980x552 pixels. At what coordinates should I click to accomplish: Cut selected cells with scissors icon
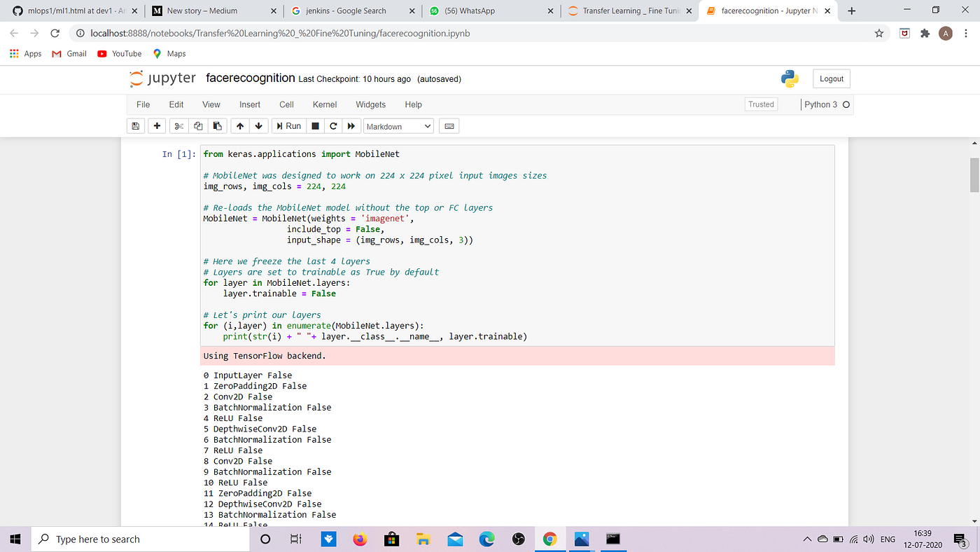point(179,126)
